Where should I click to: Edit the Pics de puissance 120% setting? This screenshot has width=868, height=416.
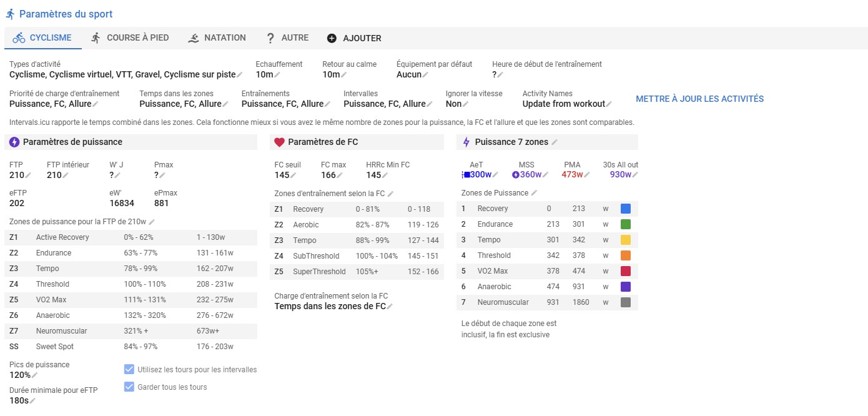click(34, 375)
